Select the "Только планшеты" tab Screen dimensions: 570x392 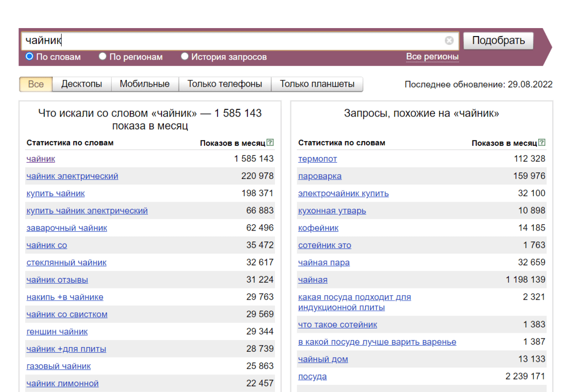click(x=317, y=84)
